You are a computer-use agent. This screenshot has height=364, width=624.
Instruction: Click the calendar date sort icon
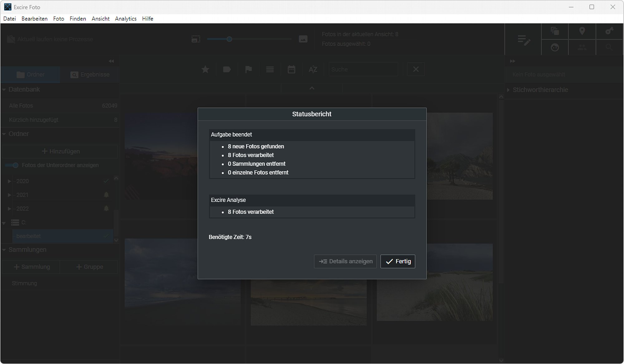tap(291, 69)
